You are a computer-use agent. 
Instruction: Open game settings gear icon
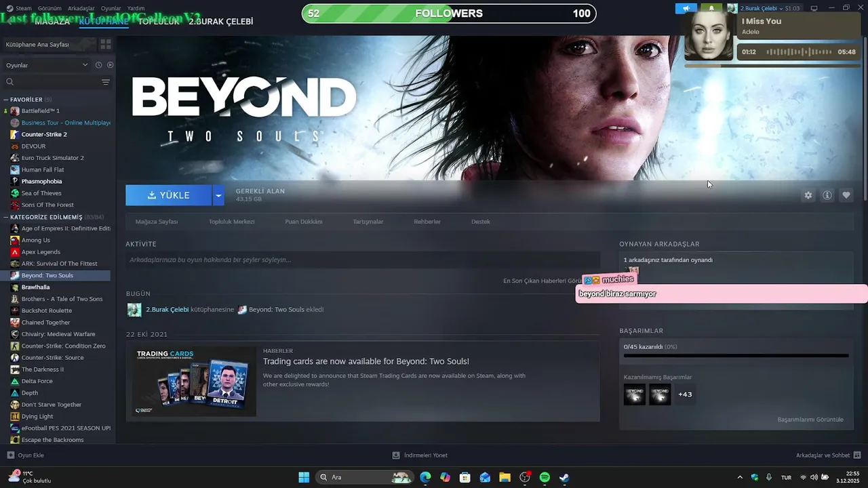(x=808, y=195)
